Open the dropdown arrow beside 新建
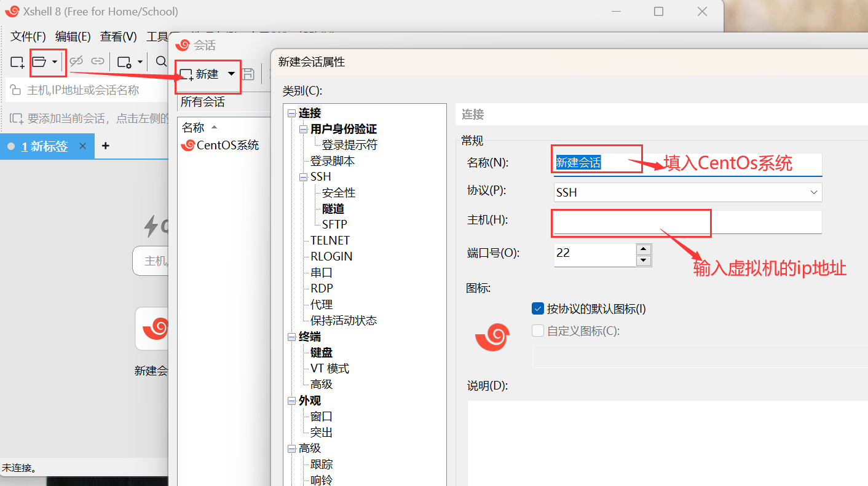Viewport: 868px width, 486px height. [x=231, y=74]
